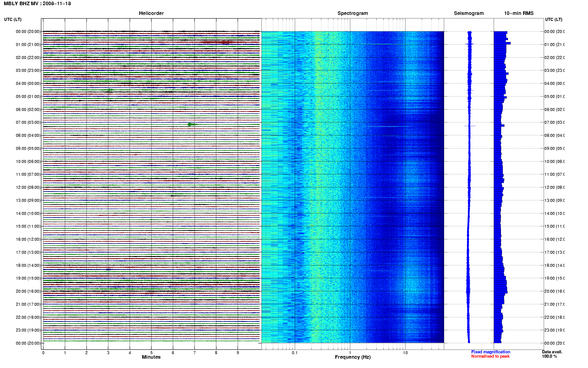Select the full time label '23:00 (19:00)'
Image resolution: width=588 pixels, height=368 pixels.
[x=28, y=330]
